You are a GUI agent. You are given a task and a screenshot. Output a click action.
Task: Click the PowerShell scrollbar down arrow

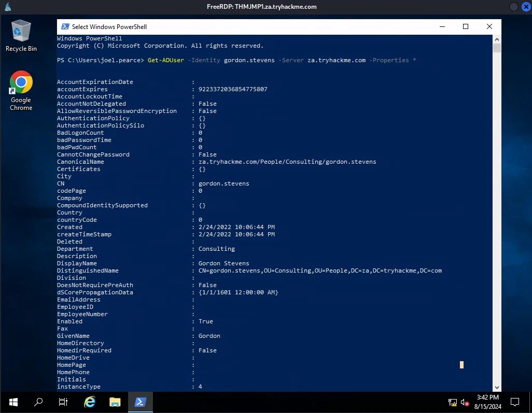[497, 388]
